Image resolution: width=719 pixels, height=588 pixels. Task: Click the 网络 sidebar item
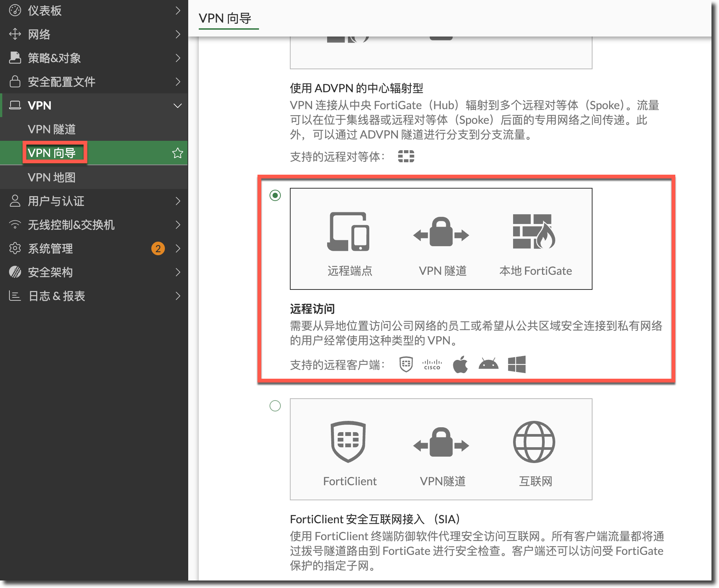[x=39, y=34]
